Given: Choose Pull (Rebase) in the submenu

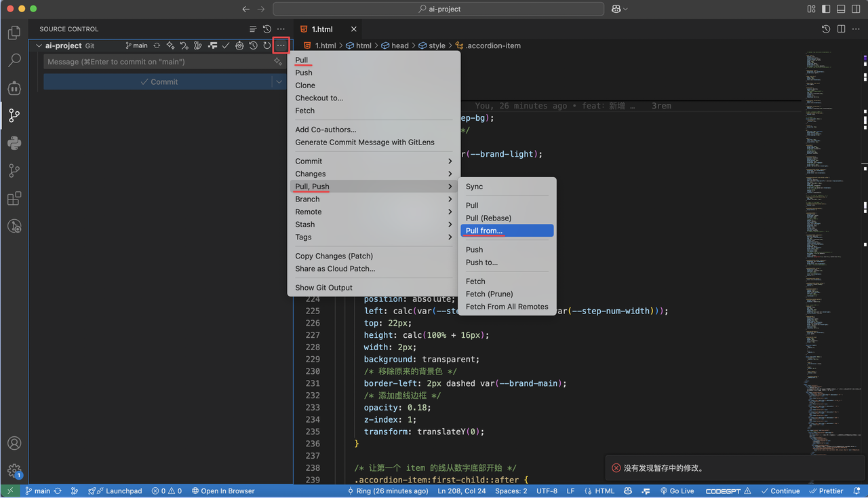Looking at the screenshot, I should click(507, 218).
